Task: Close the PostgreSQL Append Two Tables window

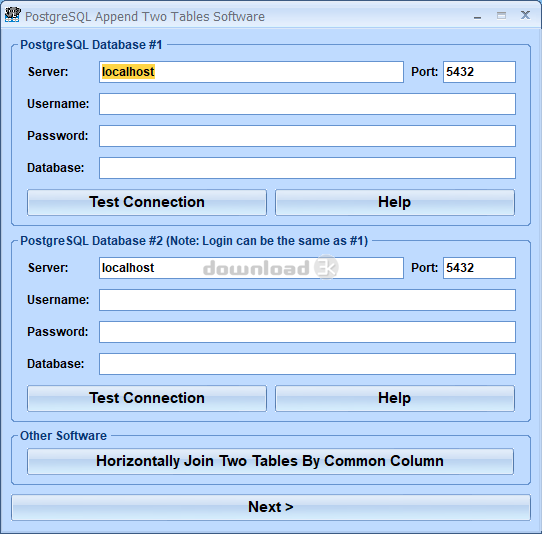Action: pos(525,15)
